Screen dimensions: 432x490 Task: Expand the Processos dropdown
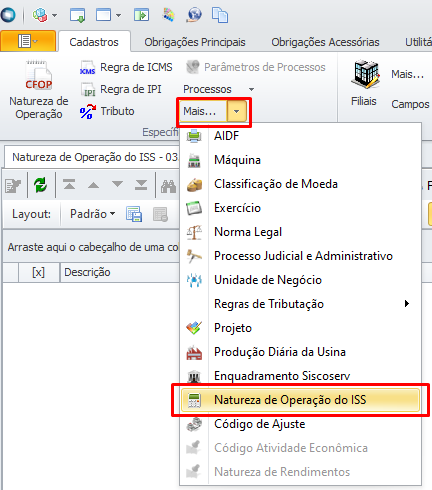tap(251, 89)
